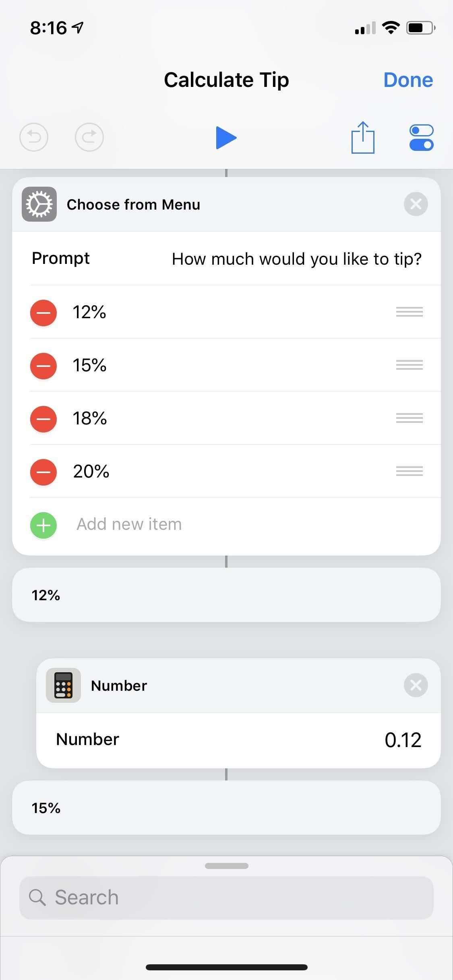Open the share sheet icon
The width and height of the screenshot is (453, 980).
363,138
